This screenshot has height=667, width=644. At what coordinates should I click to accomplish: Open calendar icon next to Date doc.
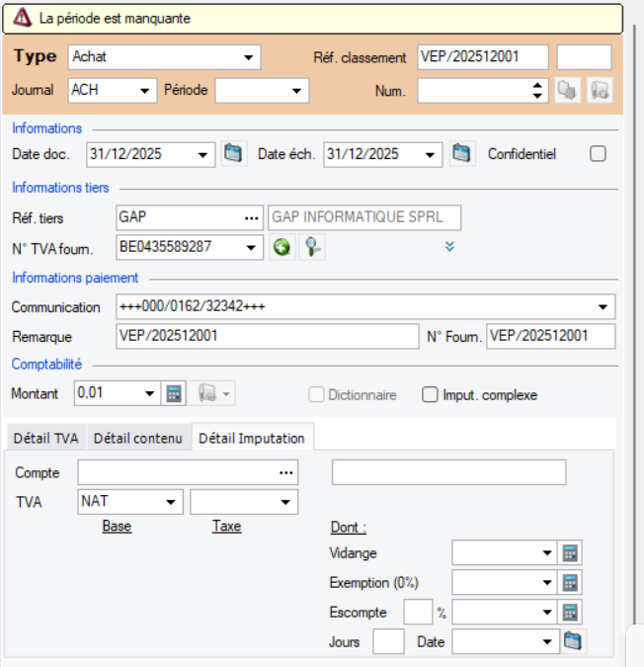[233, 153]
